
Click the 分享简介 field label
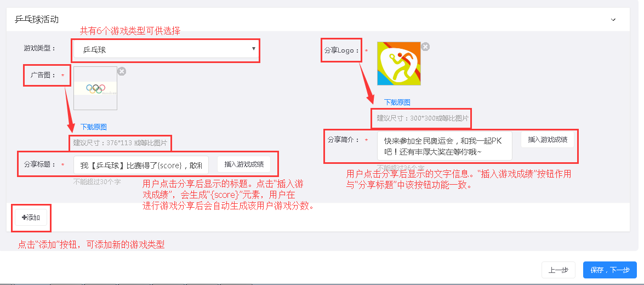344,140
